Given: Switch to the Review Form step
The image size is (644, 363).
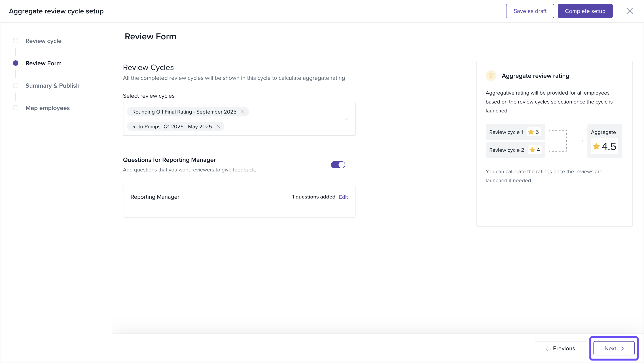Looking at the screenshot, I should click(x=43, y=63).
